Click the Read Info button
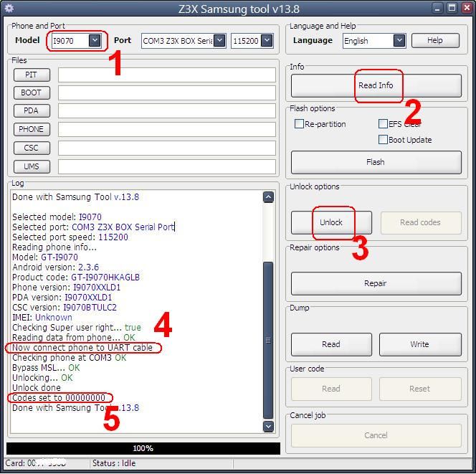The image size is (476, 474). 376,85
